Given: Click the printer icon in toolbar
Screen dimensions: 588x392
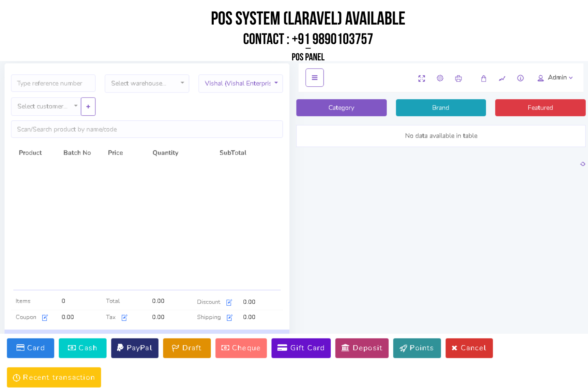Looking at the screenshot, I should click(458, 78).
